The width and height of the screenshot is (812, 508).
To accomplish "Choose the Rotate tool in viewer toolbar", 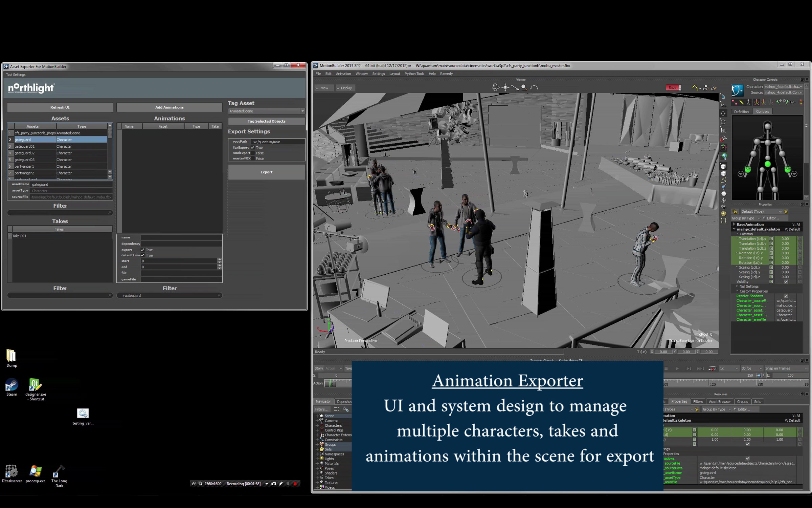I will [x=723, y=122].
